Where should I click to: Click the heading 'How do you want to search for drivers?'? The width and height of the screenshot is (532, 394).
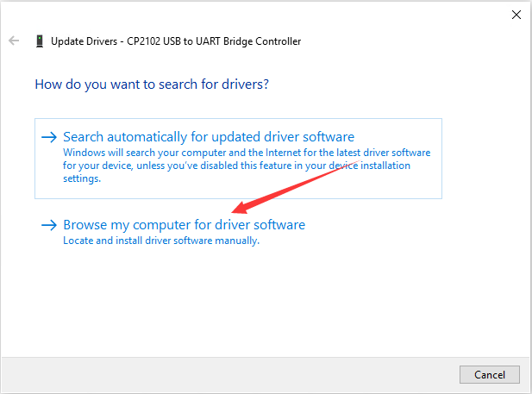(x=152, y=84)
